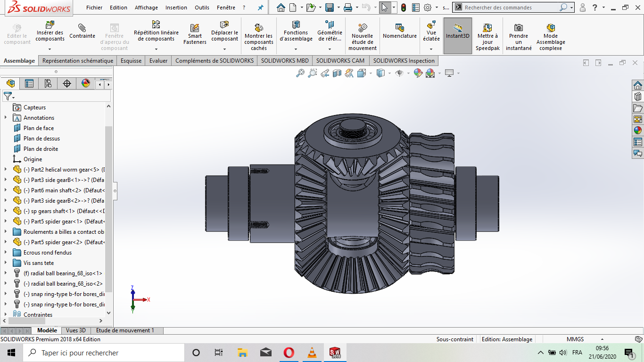
Task: Open Fonctions d'assemblage tool
Action: click(x=296, y=31)
